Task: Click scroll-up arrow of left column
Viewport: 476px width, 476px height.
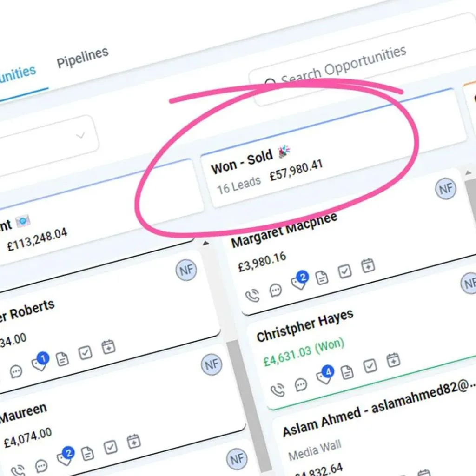Action: point(205,243)
